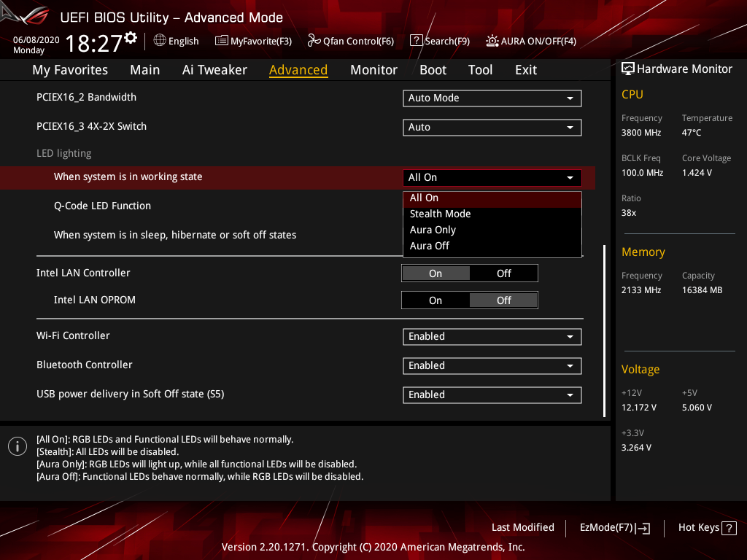The height and width of the screenshot is (560, 747).
Task: Open Wi-Fi Controller dropdown
Action: coord(492,337)
